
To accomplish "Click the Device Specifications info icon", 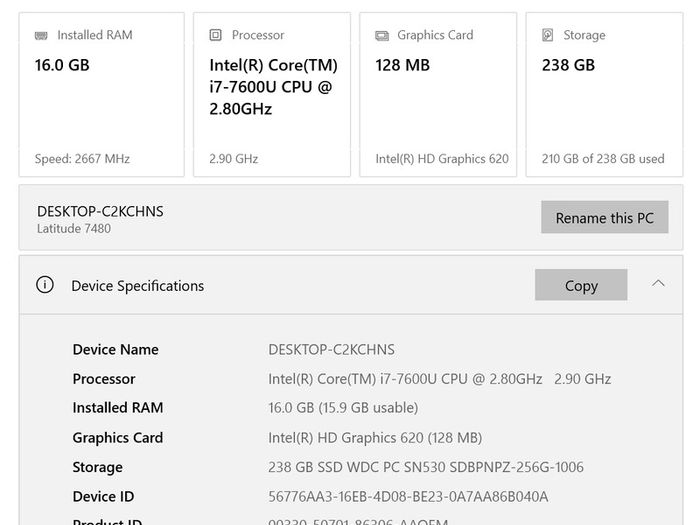I will pos(45,284).
